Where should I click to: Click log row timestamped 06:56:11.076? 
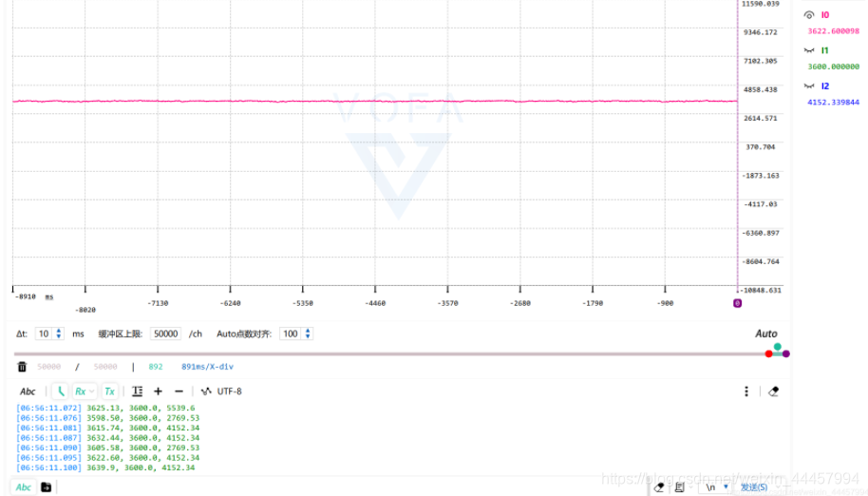click(108, 418)
